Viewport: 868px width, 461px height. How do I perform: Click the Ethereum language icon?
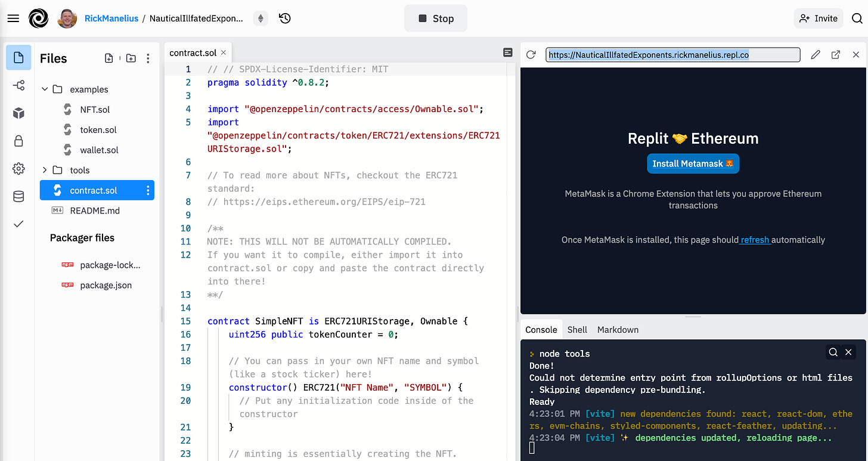pos(261,18)
